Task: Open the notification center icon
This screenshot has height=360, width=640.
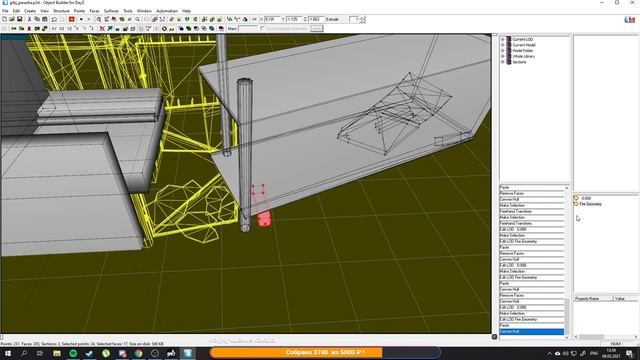Action: [x=630, y=353]
